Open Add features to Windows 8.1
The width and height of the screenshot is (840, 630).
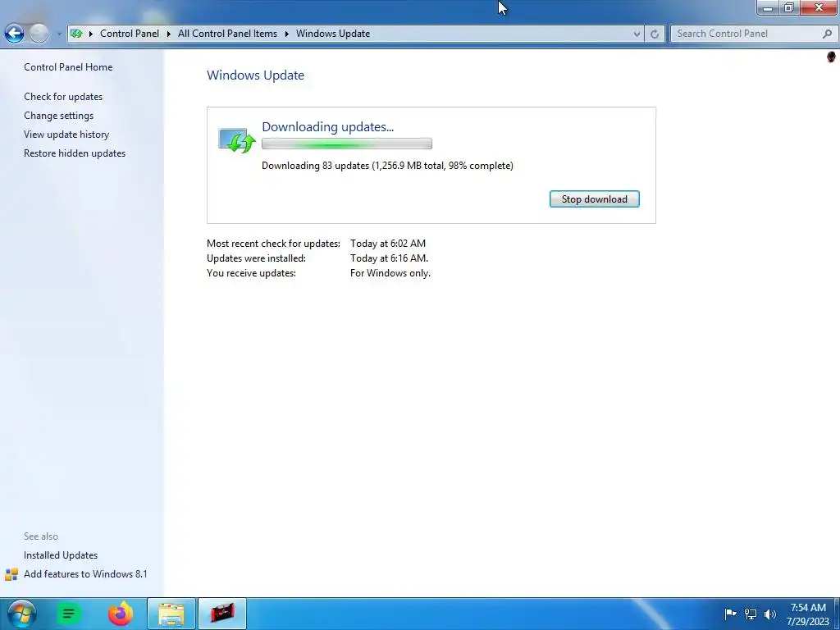(85, 573)
